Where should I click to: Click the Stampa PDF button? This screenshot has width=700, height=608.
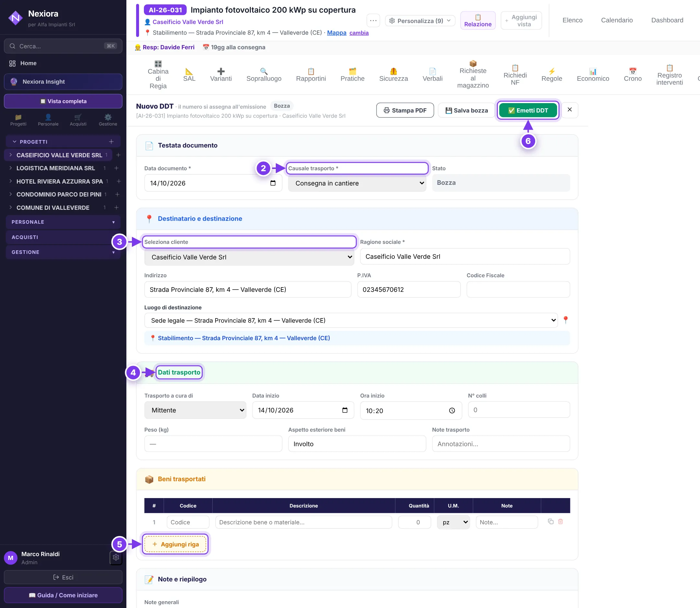pyautogui.click(x=405, y=110)
